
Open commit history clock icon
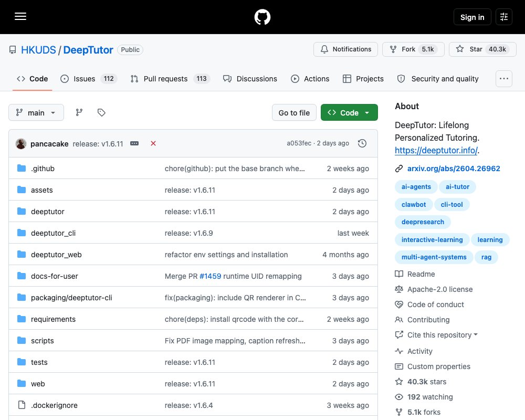[362, 143]
